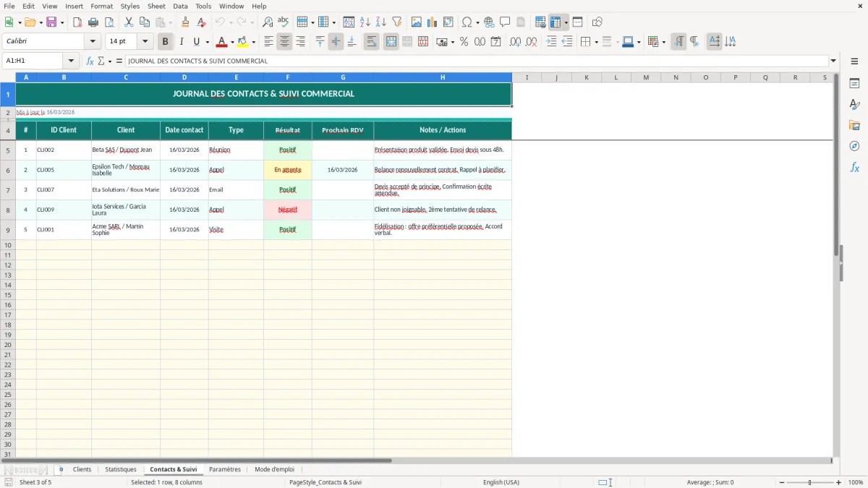
Task: Click the Sort Ascending icon
Action: point(365,22)
